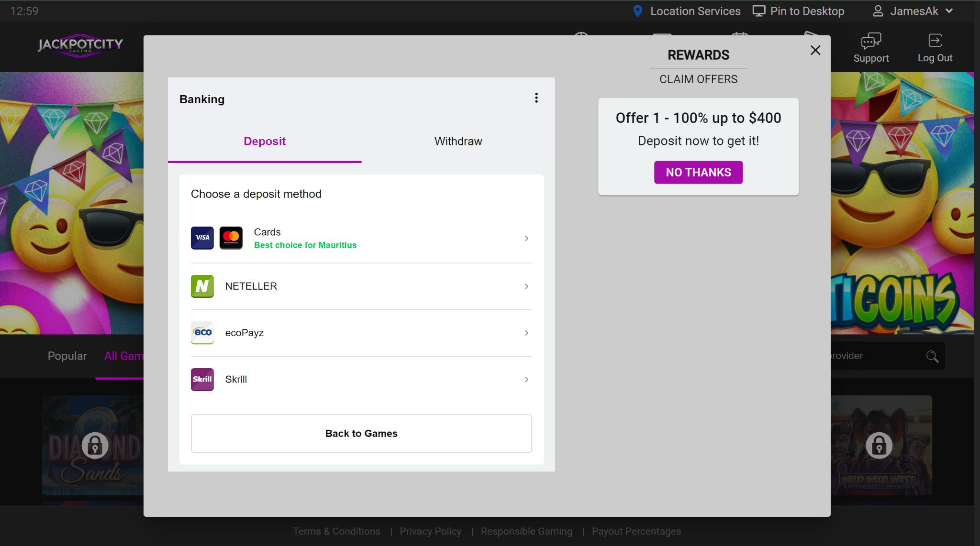Click the Log Out label text
This screenshot has height=546, width=980.
[x=935, y=58]
